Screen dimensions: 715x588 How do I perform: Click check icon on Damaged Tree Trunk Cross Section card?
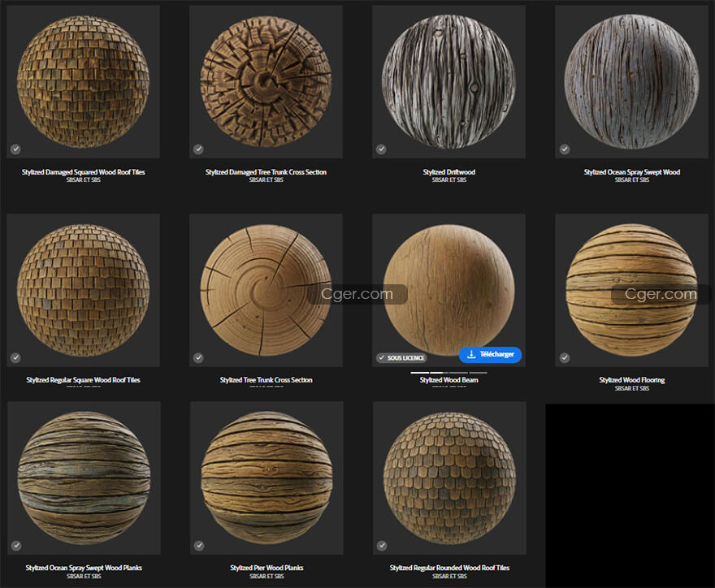coord(198,149)
